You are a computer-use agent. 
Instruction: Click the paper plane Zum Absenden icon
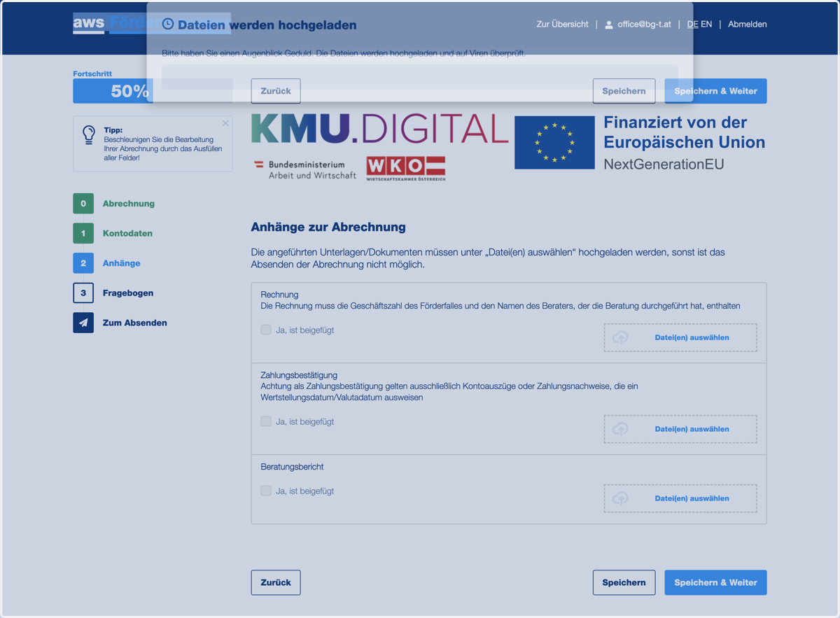coord(83,323)
